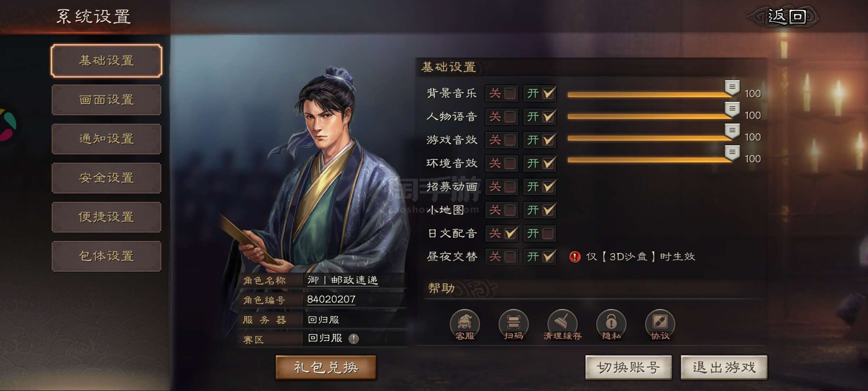Tap the 扫码 scan code icon
The height and width of the screenshot is (391, 868).
(514, 325)
